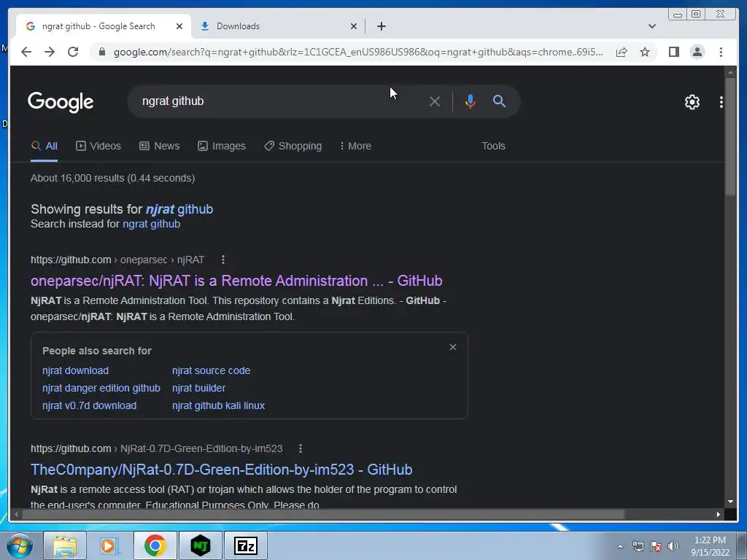Show hidden system tray icons

(620, 546)
